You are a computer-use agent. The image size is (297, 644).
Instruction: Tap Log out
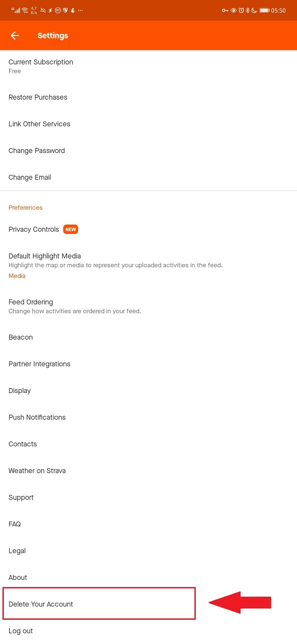coord(21,631)
